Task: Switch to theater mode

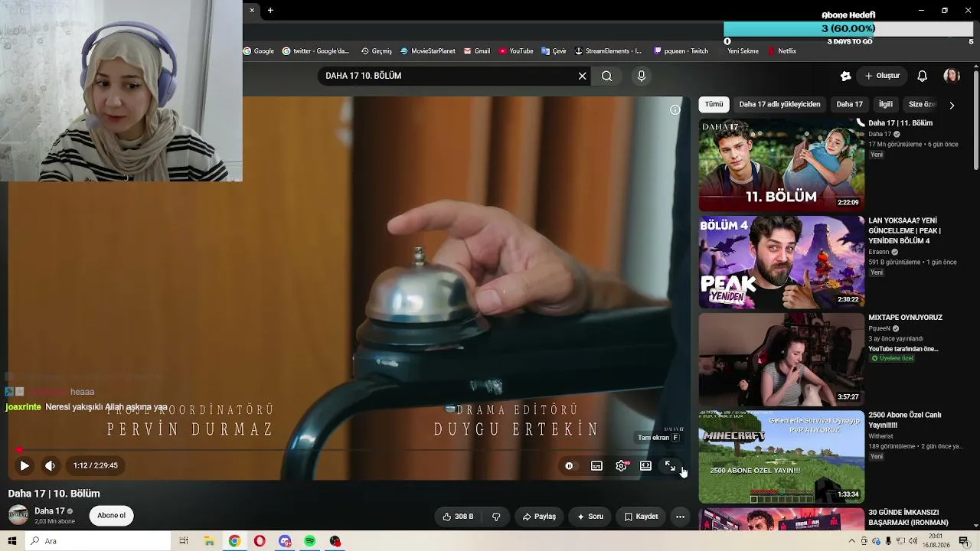Action: pyautogui.click(x=645, y=465)
